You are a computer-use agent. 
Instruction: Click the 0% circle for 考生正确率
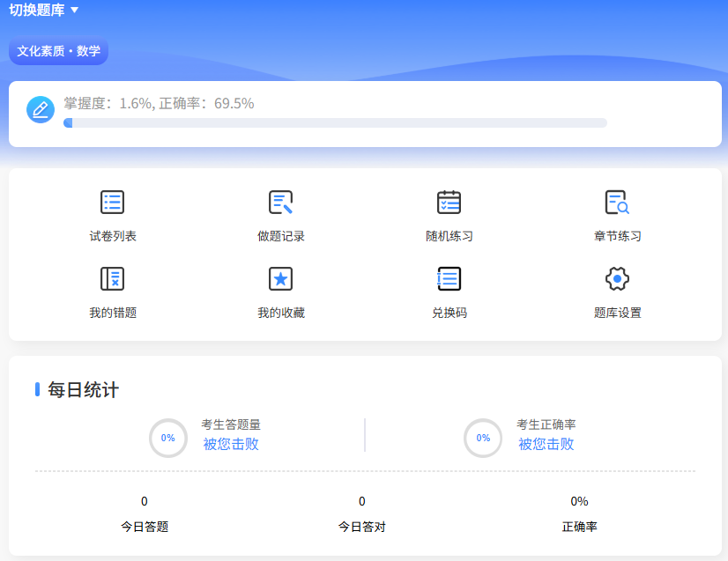[x=483, y=438]
